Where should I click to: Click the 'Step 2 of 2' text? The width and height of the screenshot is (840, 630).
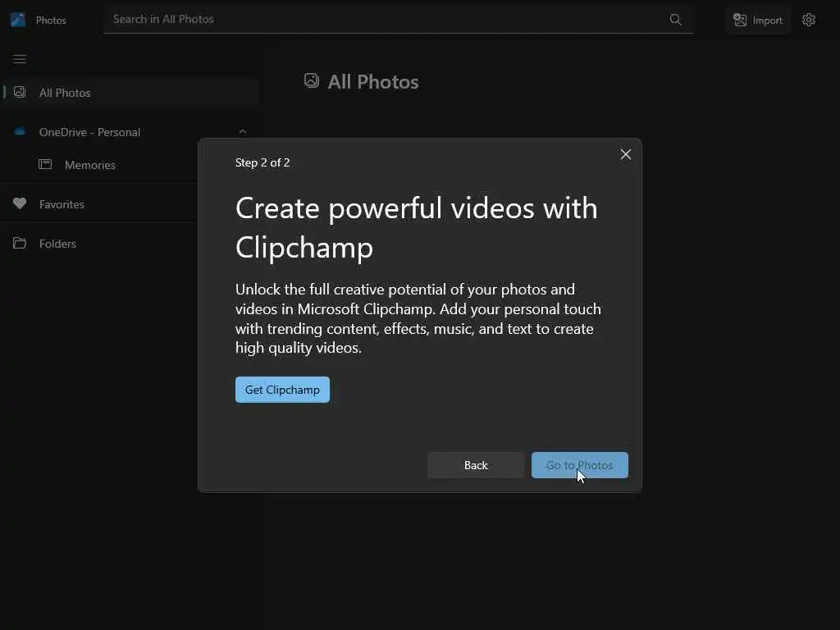[262, 162]
